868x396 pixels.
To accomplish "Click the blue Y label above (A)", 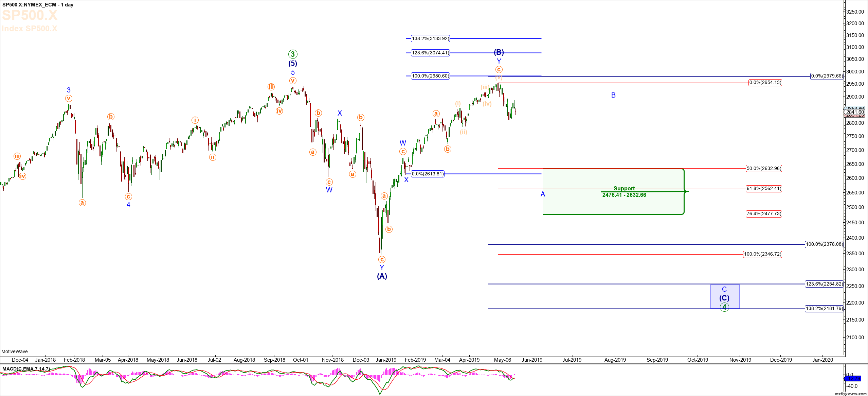I will point(382,268).
